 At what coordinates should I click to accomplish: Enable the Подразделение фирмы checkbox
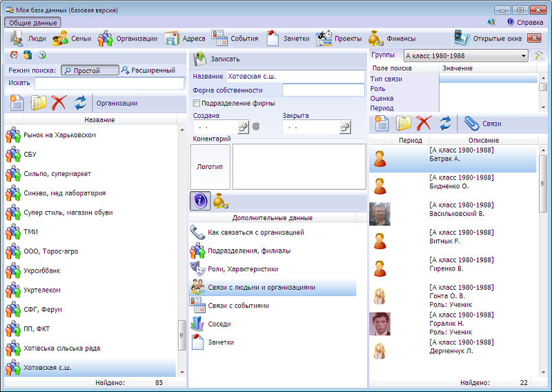click(197, 103)
